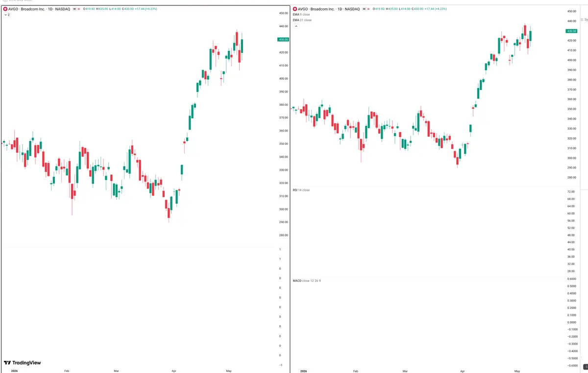Viewport: 588px width, 373px height.
Task: Expand the collapsed indicators legend showing 2
Action: click(x=7, y=15)
